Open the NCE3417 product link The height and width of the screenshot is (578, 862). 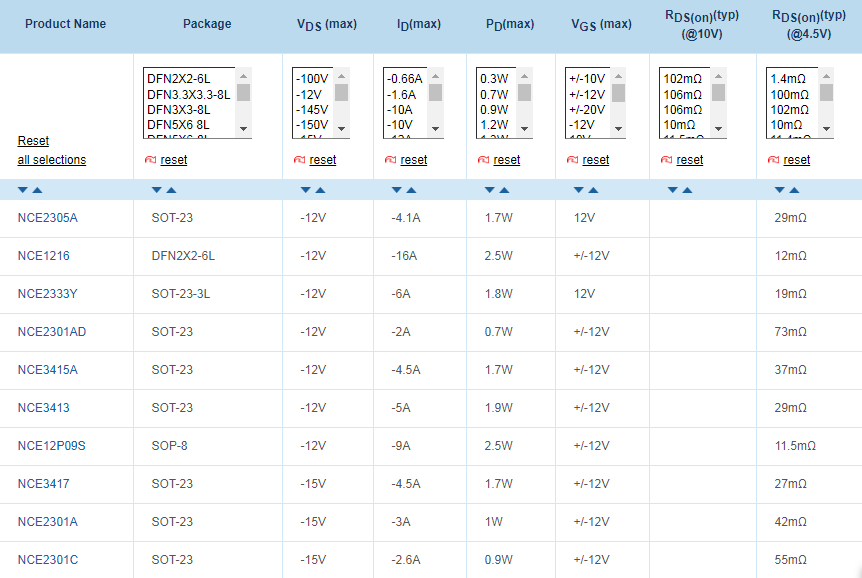click(43, 483)
